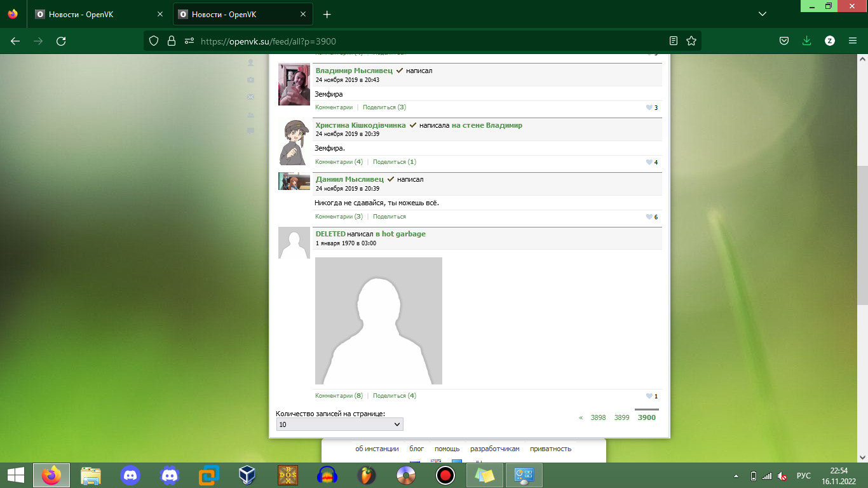Image resolution: width=868 pixels, height=488 pixels.
Task: Like the 'Никогда не сдавайся' post
Action: pos(649,217)
